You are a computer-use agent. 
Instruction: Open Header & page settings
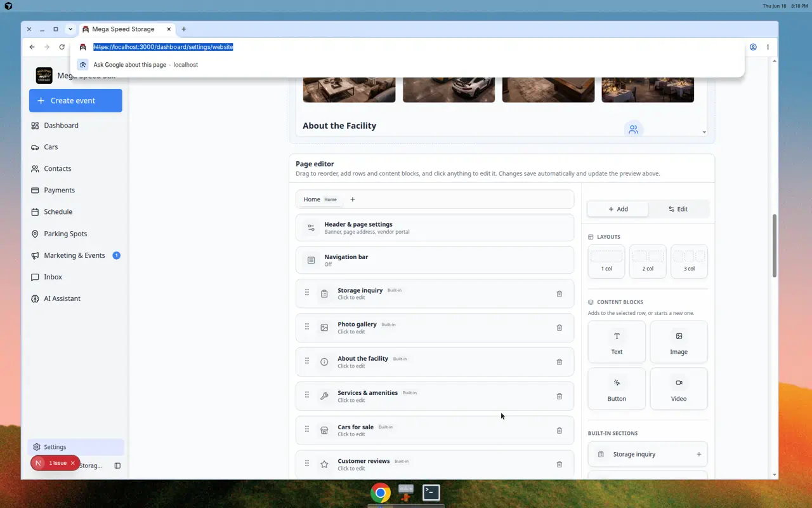click(435, 227)
